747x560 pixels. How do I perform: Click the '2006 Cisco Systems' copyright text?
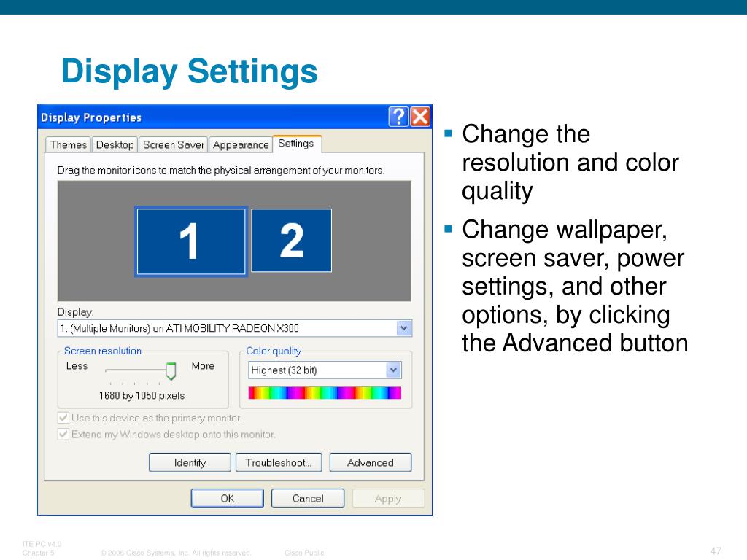176,553
